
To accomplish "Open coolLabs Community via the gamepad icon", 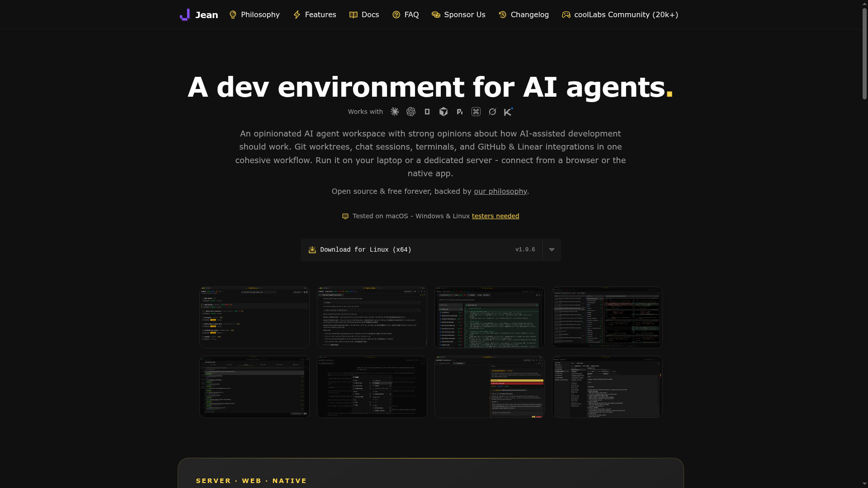I will click(x=566, y=15).
